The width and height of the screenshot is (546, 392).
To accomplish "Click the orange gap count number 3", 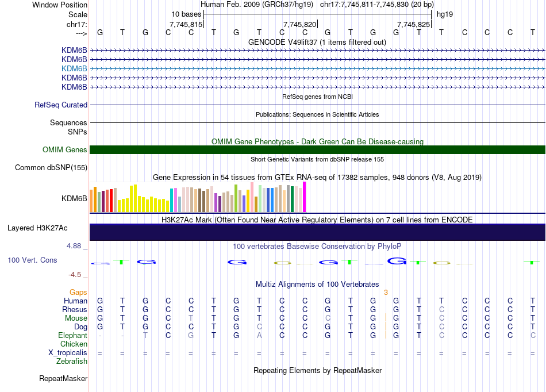I will [x=386, y=293].
